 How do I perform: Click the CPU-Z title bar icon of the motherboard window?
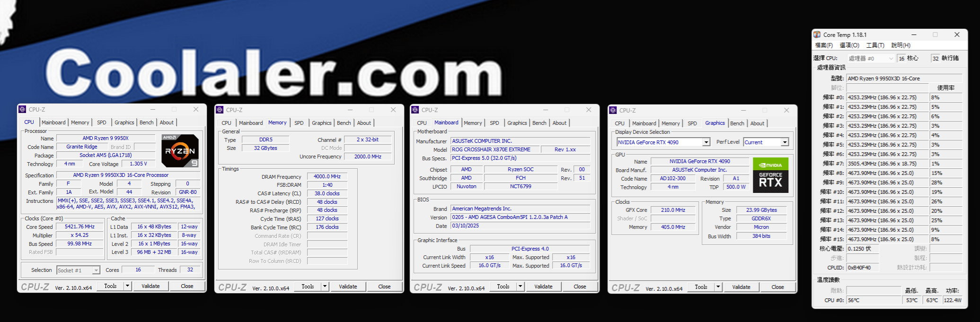[415, 110]
